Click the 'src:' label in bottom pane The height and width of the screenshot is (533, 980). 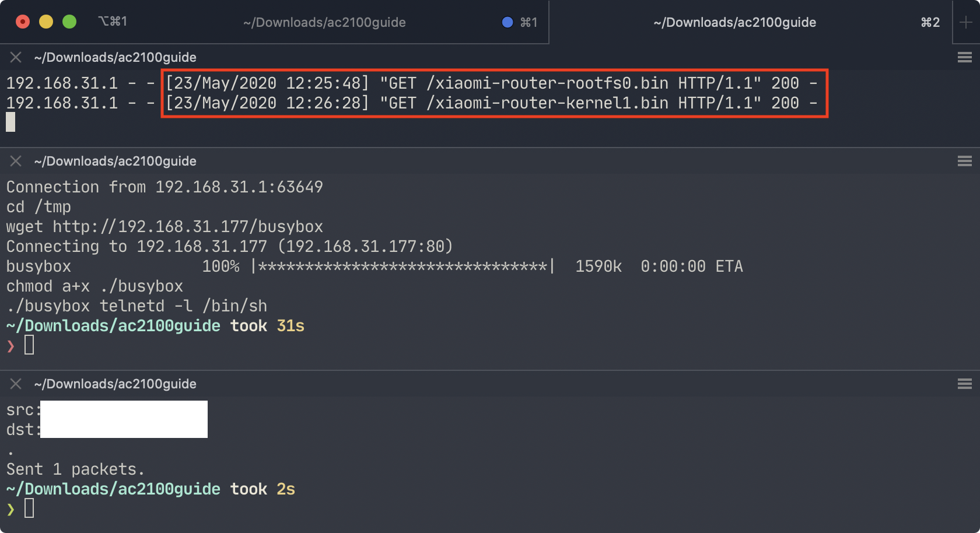pos(23,410)
